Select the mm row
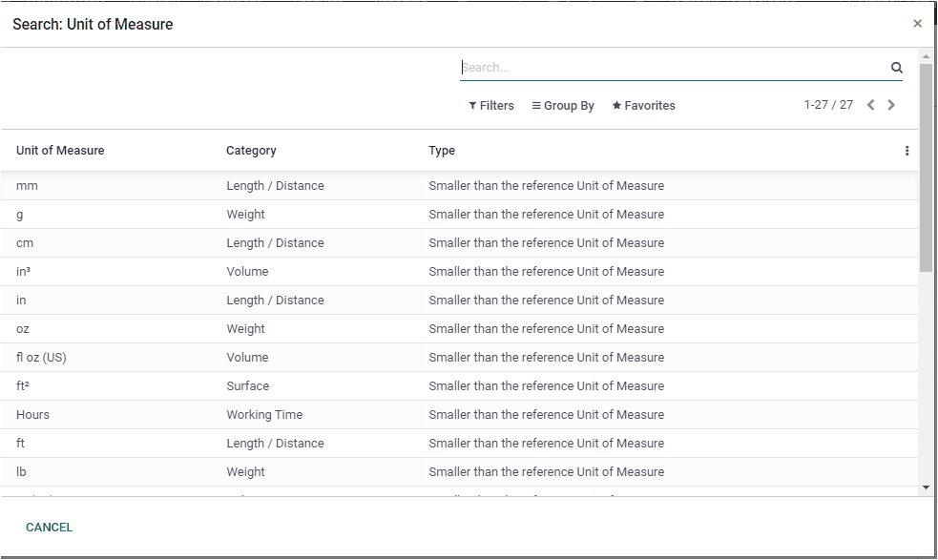Viewport: 938px width, 560px height. tap(26, 185)
